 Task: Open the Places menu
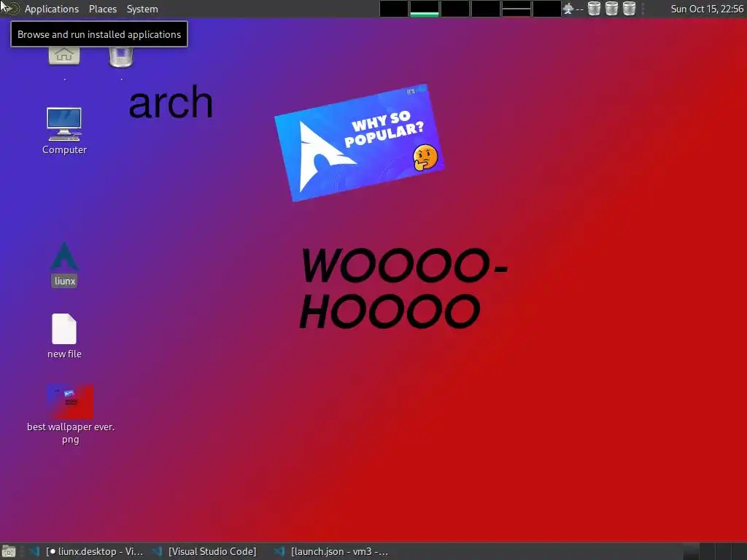102,9
